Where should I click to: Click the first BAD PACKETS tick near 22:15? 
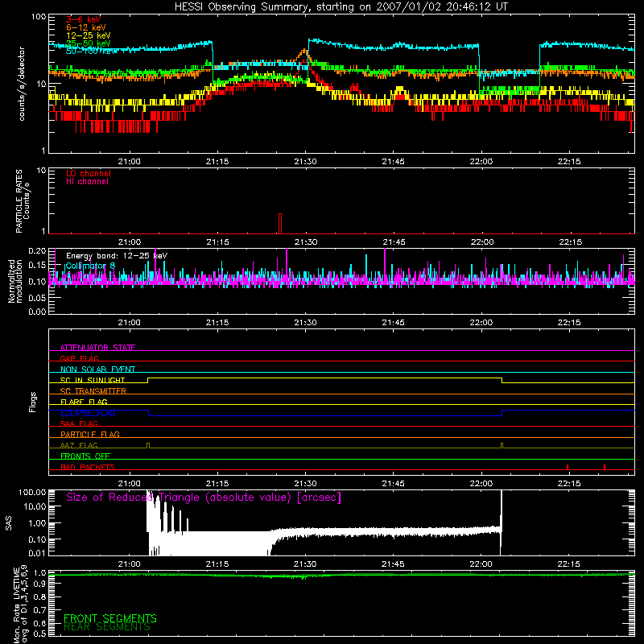coord(568,467)
